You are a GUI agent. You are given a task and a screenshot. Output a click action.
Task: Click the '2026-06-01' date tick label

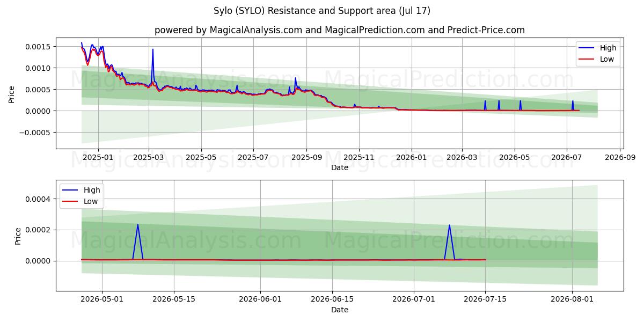click(261, 300)
